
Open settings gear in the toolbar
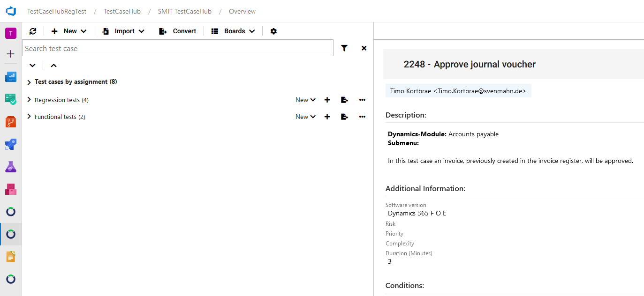(273, 31)
